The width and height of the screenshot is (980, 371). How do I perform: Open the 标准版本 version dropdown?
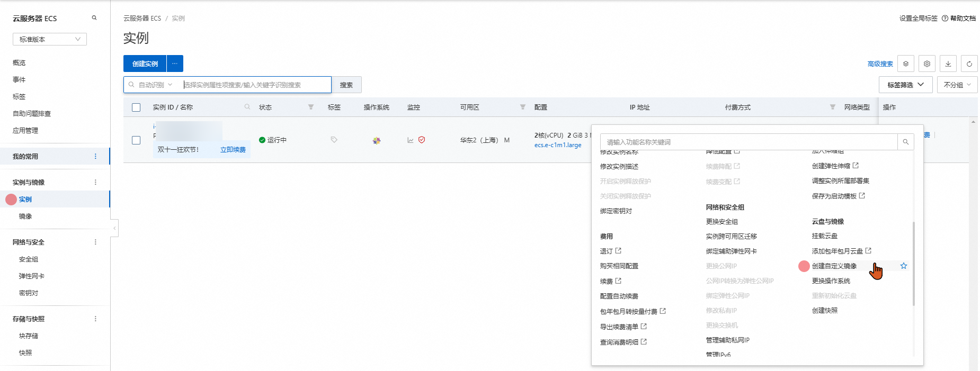coord(50,39)
